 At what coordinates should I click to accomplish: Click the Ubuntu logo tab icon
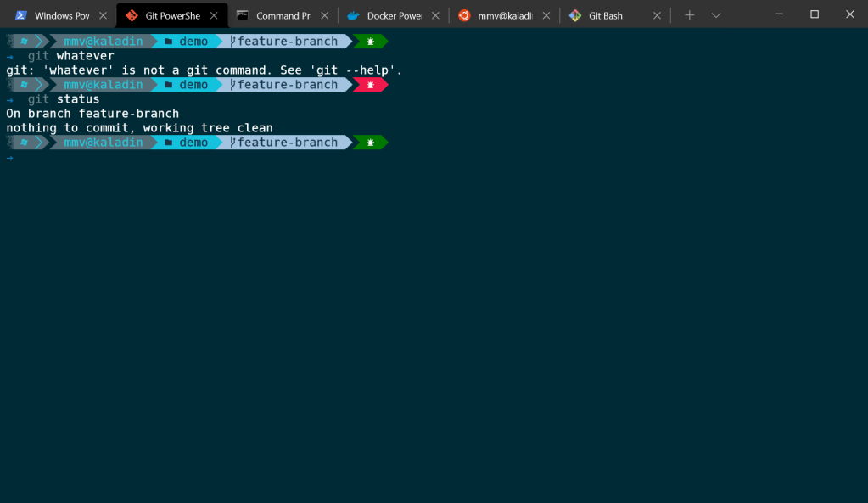click(x=464, y=15)
